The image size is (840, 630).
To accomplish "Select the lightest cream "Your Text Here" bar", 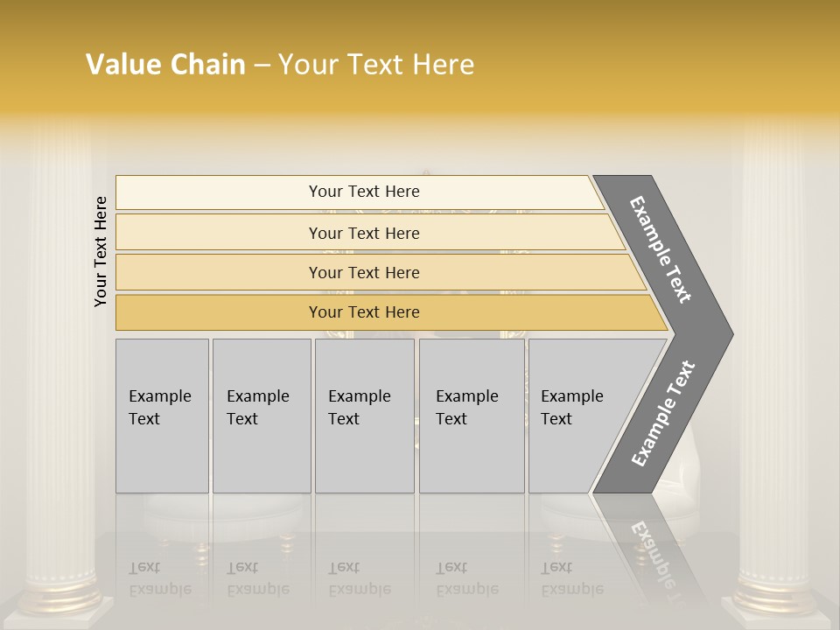I will [364, 192].
